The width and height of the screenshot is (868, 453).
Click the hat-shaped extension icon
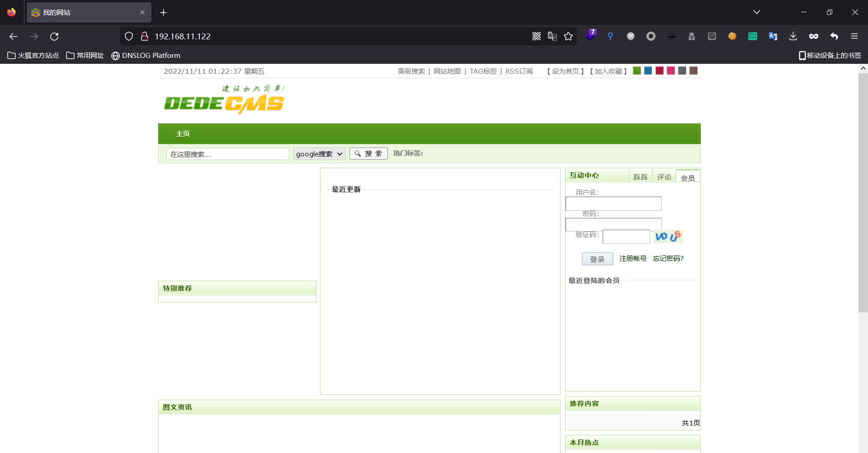click(x=671, y=36)
